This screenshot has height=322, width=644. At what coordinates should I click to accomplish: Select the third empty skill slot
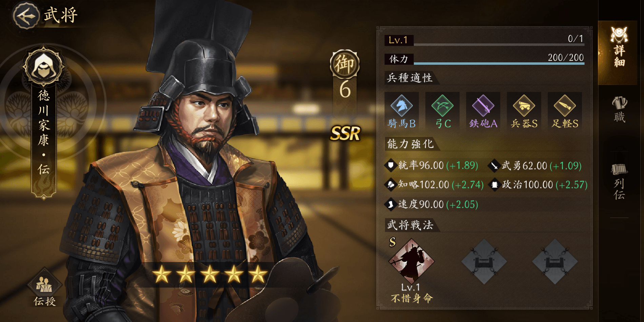(x=555, y=261)
